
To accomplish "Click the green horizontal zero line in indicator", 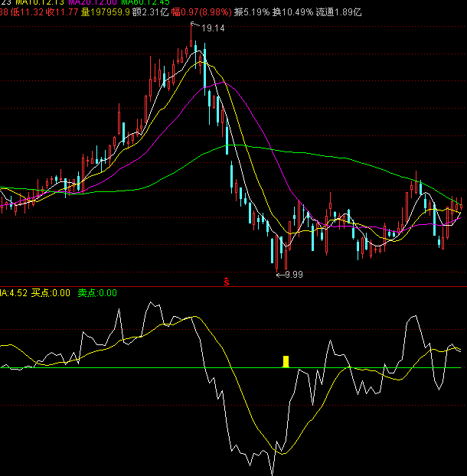I will click(153, 368).
